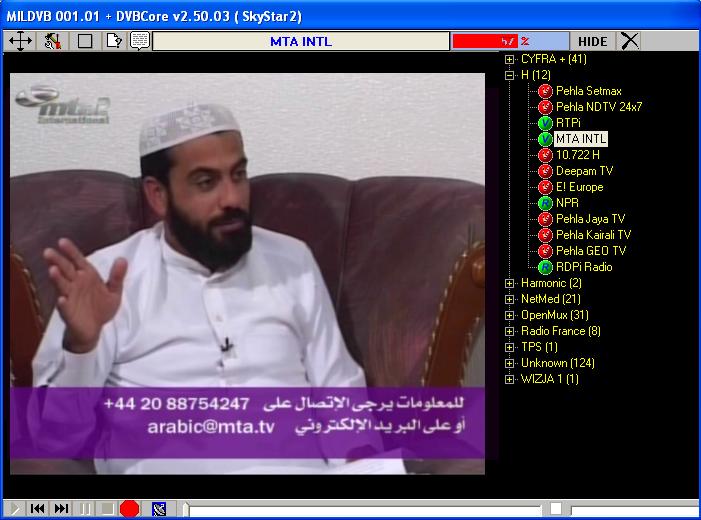Expand the Radio France (8) group
The width and height of the screenshot is (701, 520).
[x=509, y=331]
